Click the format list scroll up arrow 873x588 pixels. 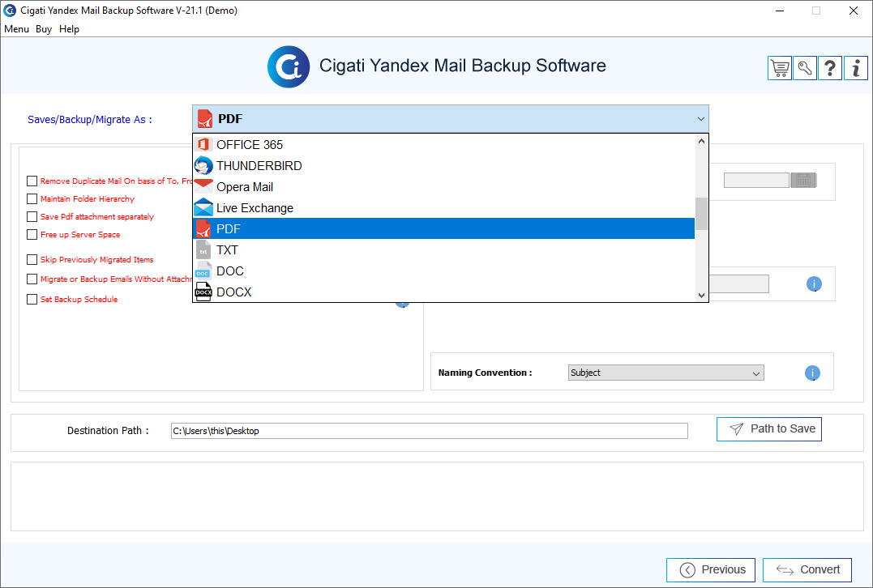[x=701, y=141]
